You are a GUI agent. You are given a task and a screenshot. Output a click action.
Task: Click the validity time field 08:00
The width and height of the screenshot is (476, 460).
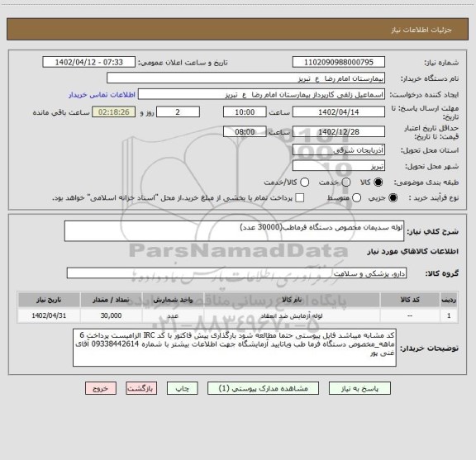coord(245,131)
